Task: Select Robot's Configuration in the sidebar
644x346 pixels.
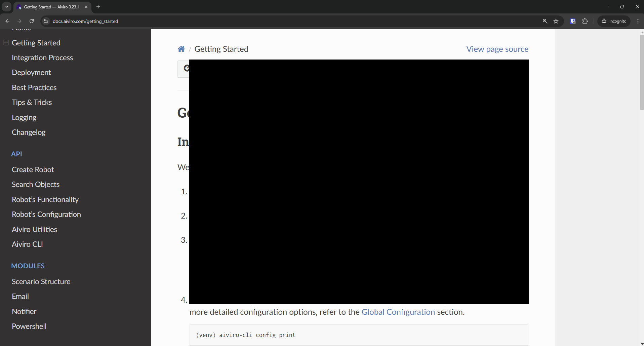Action: pos(46,215)
